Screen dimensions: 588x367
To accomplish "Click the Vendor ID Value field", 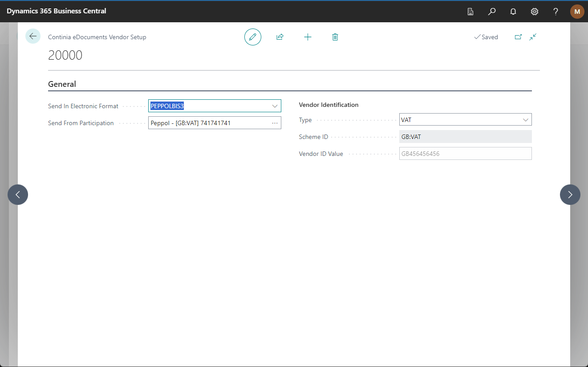I will tap(465, 154).
